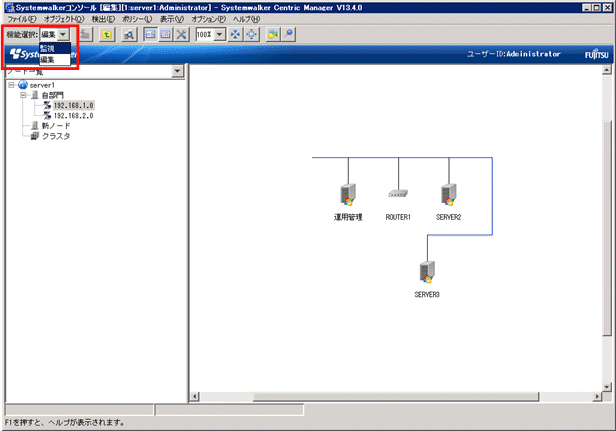
Task: Click the SERVER3 label text
Action: pos(427,294)
